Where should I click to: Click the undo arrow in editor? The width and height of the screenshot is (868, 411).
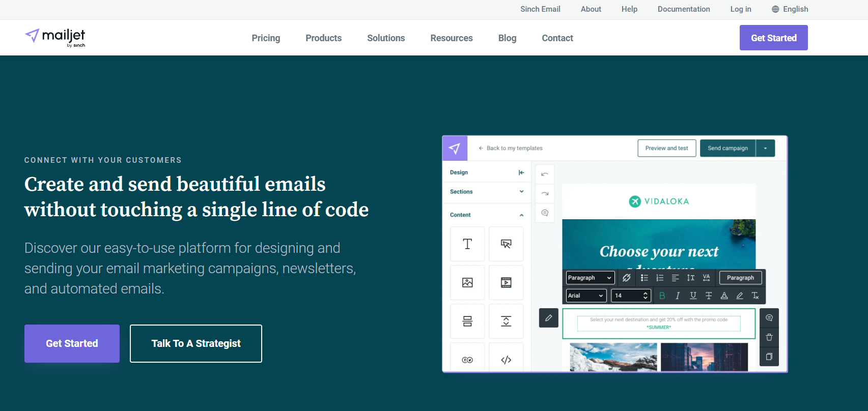coord(545,174)
